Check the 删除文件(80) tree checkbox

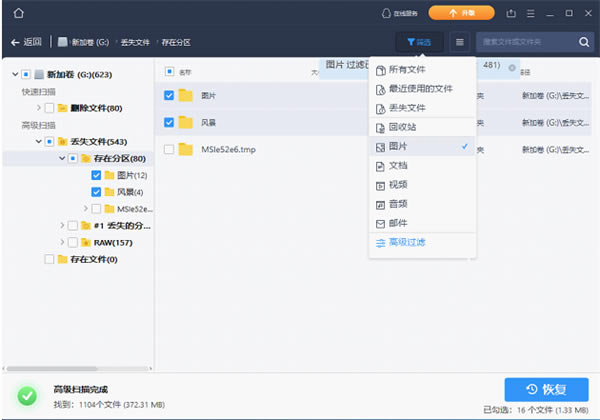point(49,107)
